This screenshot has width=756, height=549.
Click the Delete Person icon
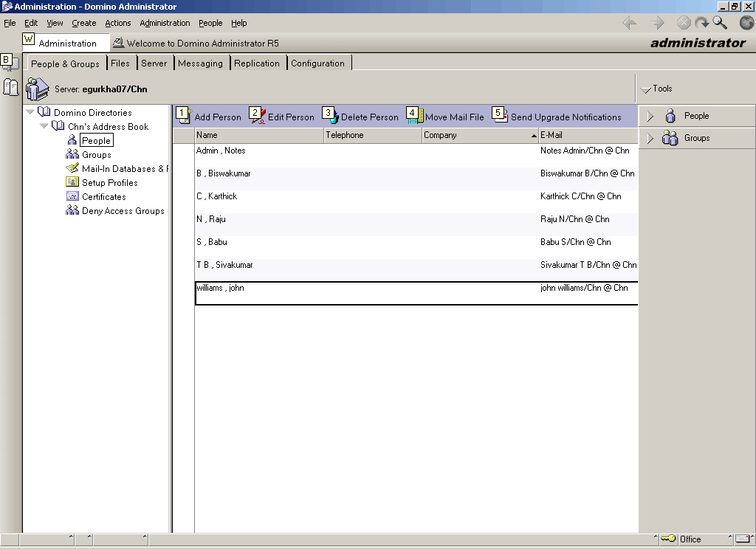pos(330,116)
